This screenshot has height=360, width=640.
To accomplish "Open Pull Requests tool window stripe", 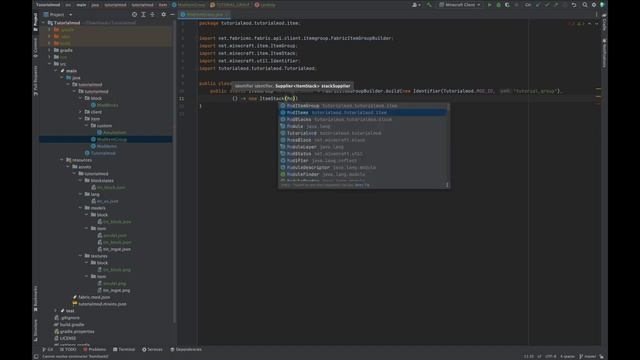I will [x=36, y=80].
